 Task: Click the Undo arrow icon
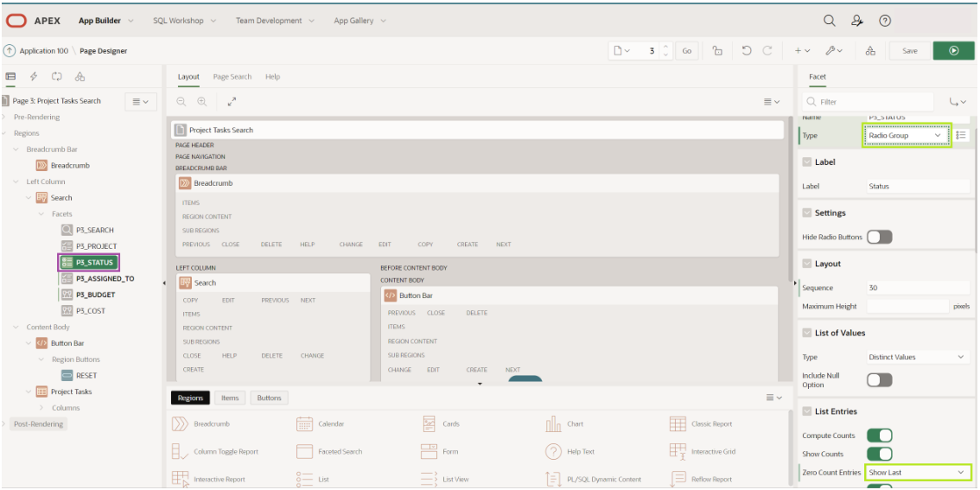pyautogui.click(x=747, y=51)
